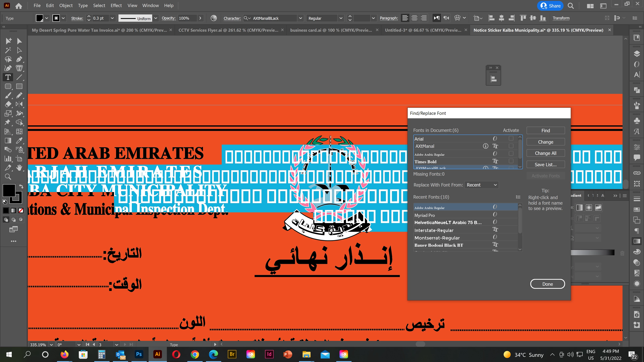Open the stroke weight dropdown
This screenshot has width=644, height=362.
(x=112, y=18)
